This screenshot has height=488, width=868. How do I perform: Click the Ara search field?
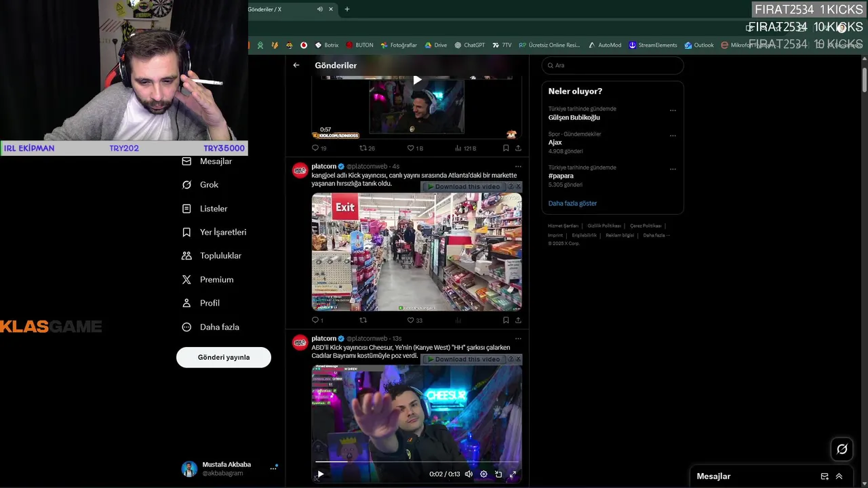click(x=612, y=65)
